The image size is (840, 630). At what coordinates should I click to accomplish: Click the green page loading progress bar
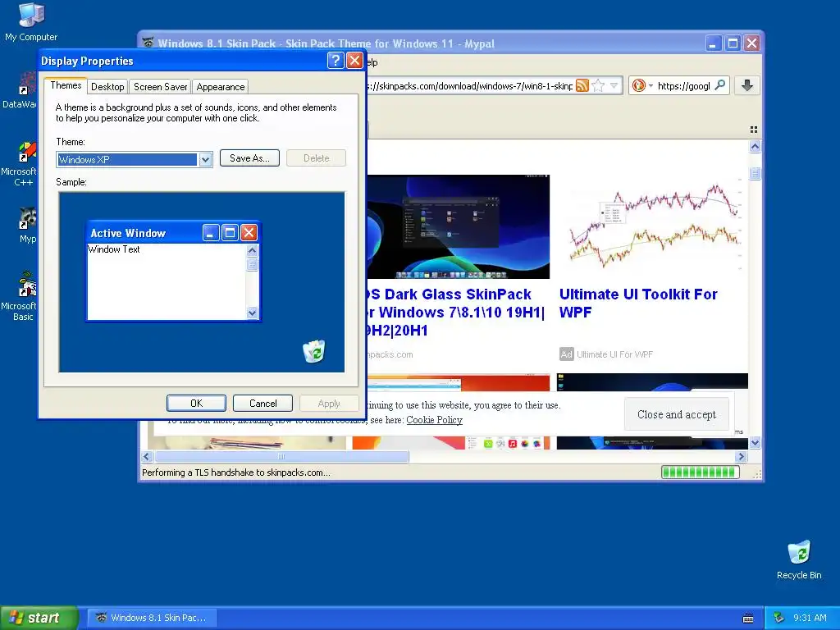[701, 472]
